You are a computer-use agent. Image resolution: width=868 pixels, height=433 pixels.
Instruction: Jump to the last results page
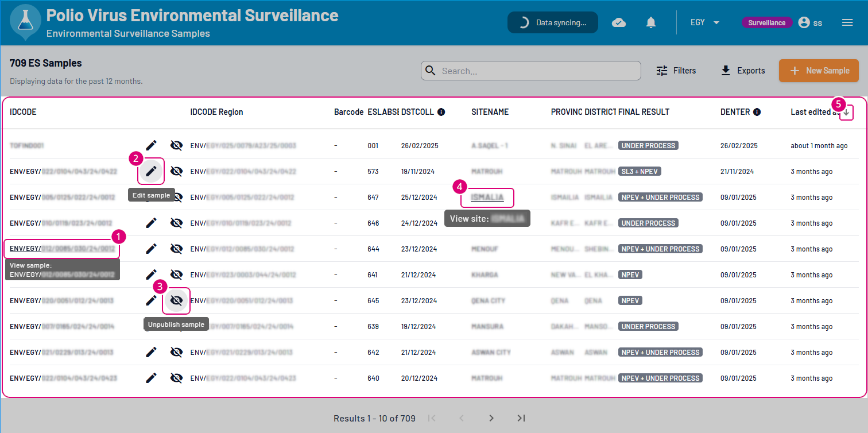(x=521, y=418)
